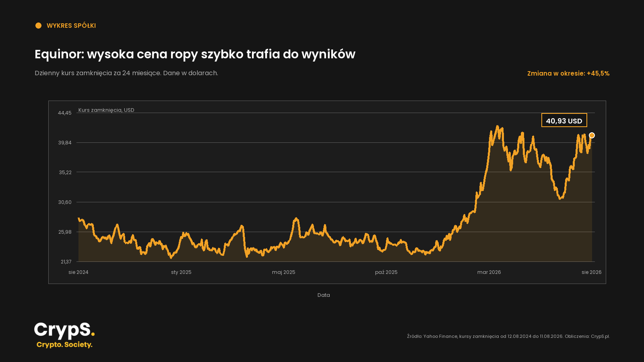Click the y-axis value 30,60
The width and height of the screenshot is (644, 362).
click(x=65, y=202)
